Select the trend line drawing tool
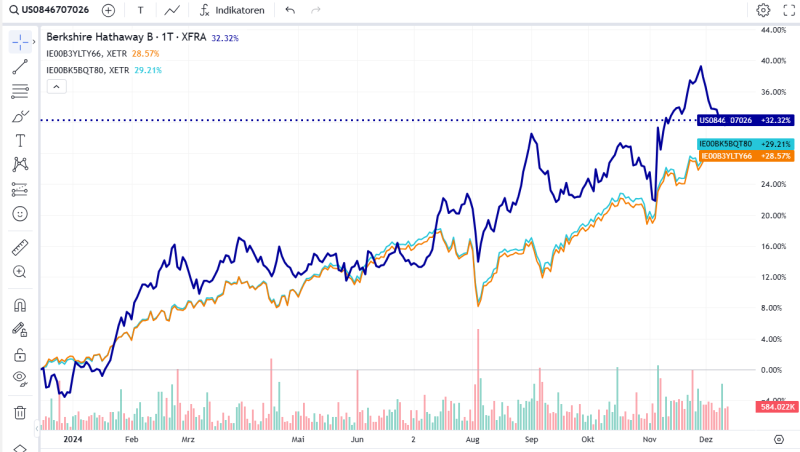Image resolution: width=800 pixels, height=452 pixels. [x=20, y=67]
